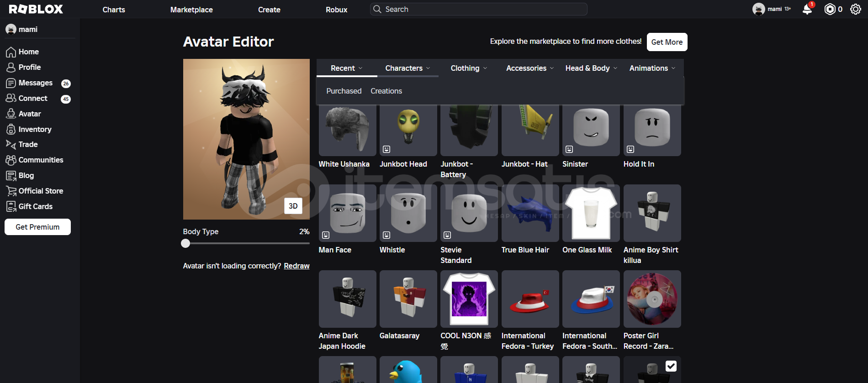The width and height of the screenshot is (868, 383).
Task: Click the Junkbot Head dynamic-head badge icon
Action: click(x=386, y=149)
